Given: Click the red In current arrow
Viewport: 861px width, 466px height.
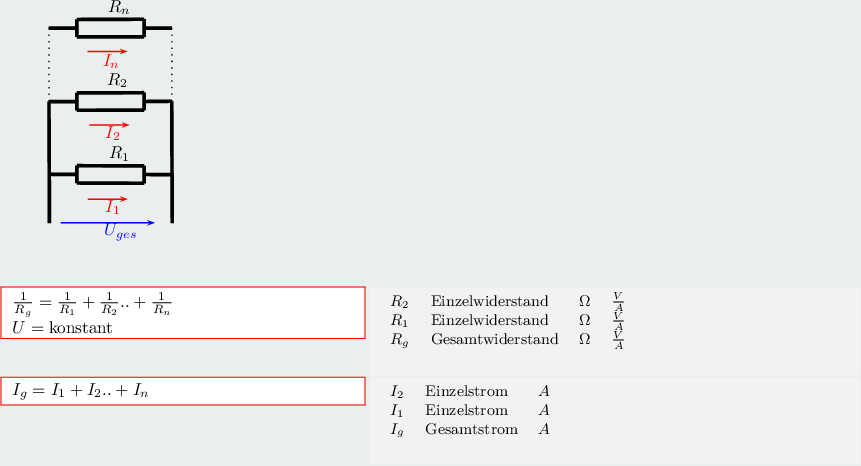Looking at the screenshot, I should [x=108, y=52].
